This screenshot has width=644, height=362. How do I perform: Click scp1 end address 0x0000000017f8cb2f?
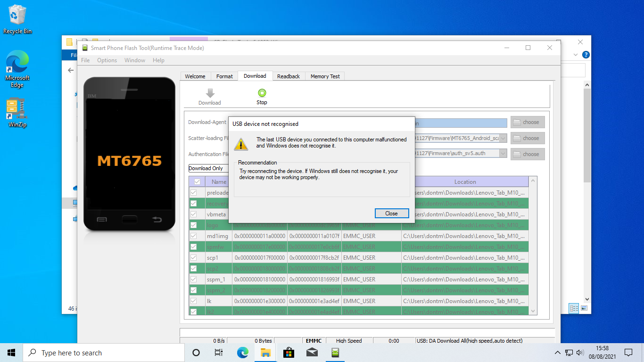click(x=314, y=257)
